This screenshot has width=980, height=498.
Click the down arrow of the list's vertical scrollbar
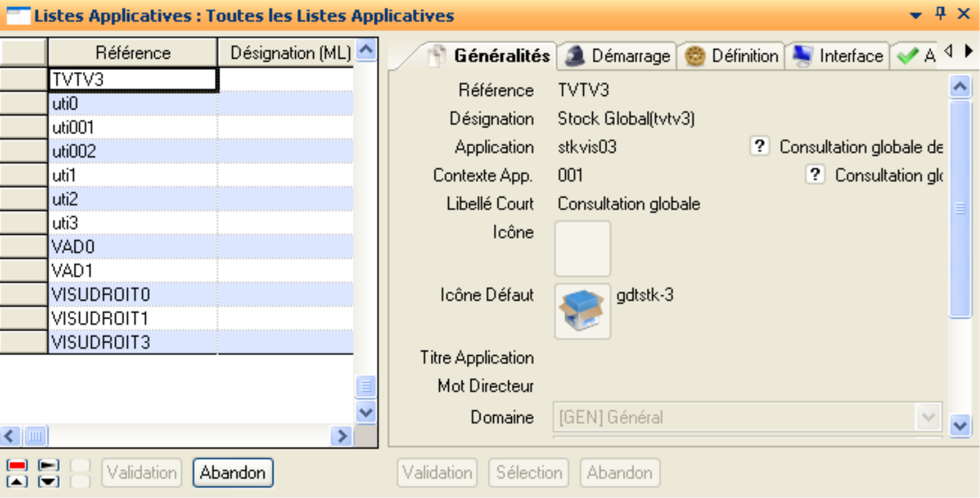pyautogui.click(x=366, y=412)
